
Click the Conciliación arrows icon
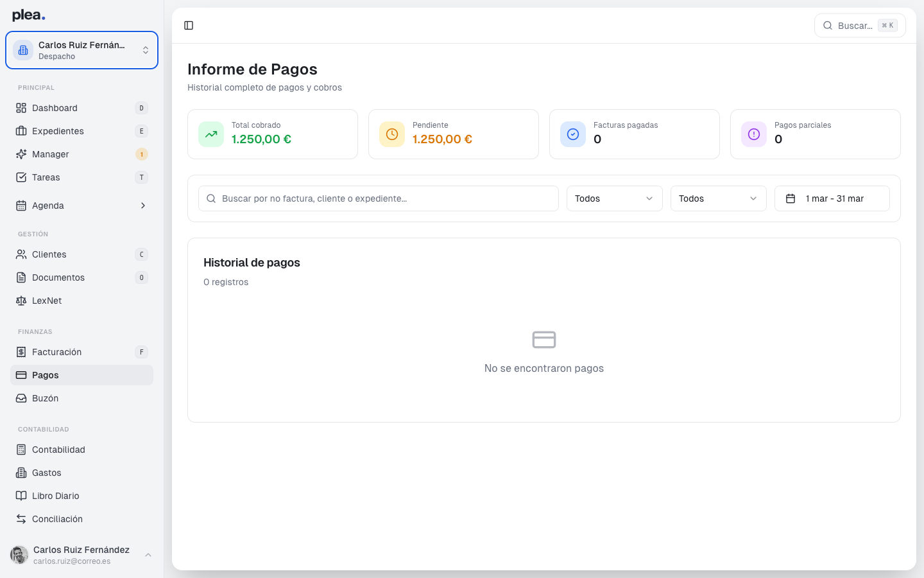(21, 519)
